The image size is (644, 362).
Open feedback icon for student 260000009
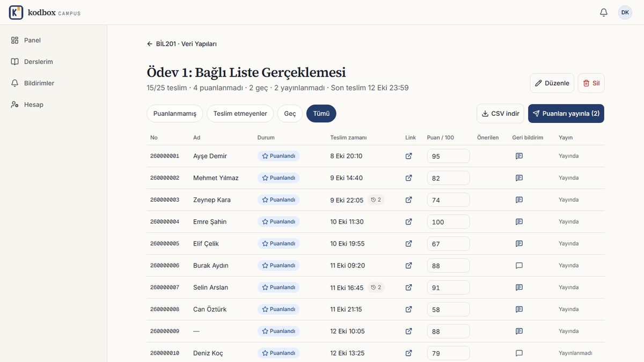tap(519, 331)
